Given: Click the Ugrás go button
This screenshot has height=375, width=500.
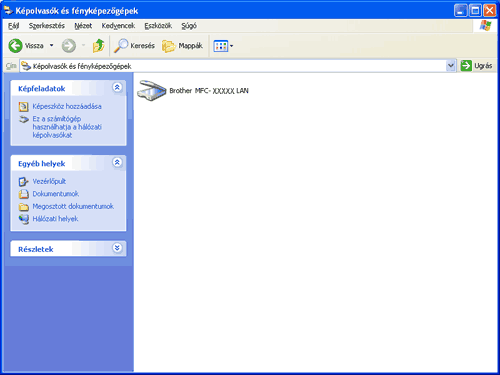Looking at the screenshot, I should (477, 66).
